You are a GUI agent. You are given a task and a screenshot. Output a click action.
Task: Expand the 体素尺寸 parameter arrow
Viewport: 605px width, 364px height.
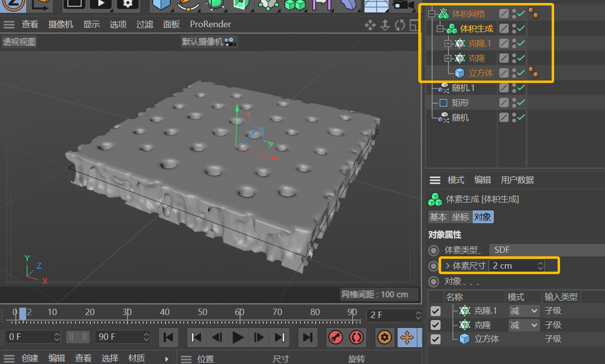point(447,266)
